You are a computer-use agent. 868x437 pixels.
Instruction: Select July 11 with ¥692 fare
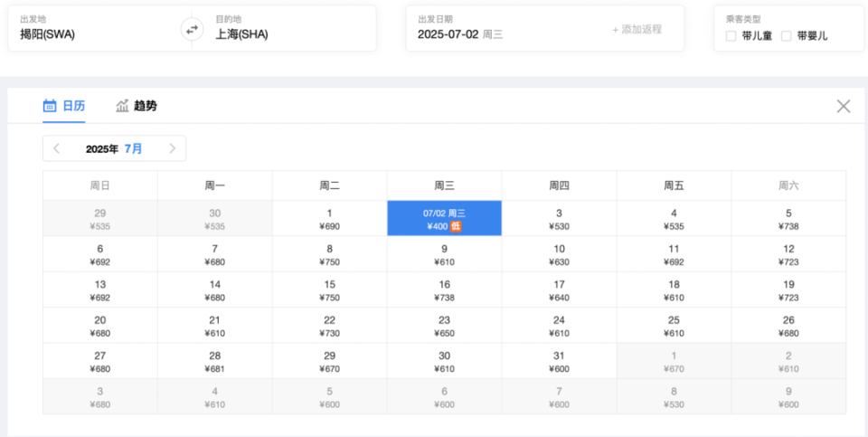point(674,254)
